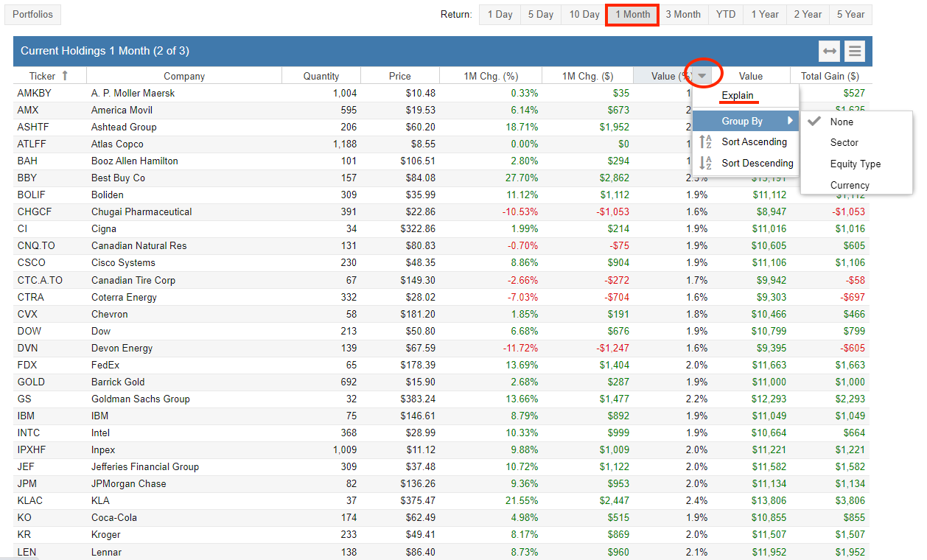
Task: Select Explain in column menu
Action: click(738, 96)
